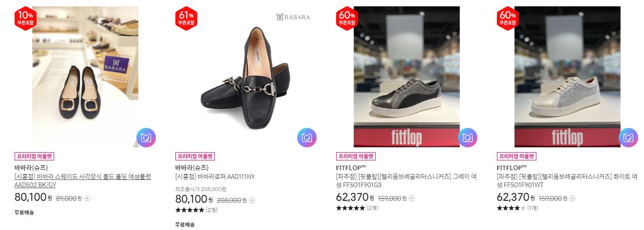This screenshot has width=644, height=230.
Task: Open the FFSO1F901WT white sneaker link
Action: (567, 180)
